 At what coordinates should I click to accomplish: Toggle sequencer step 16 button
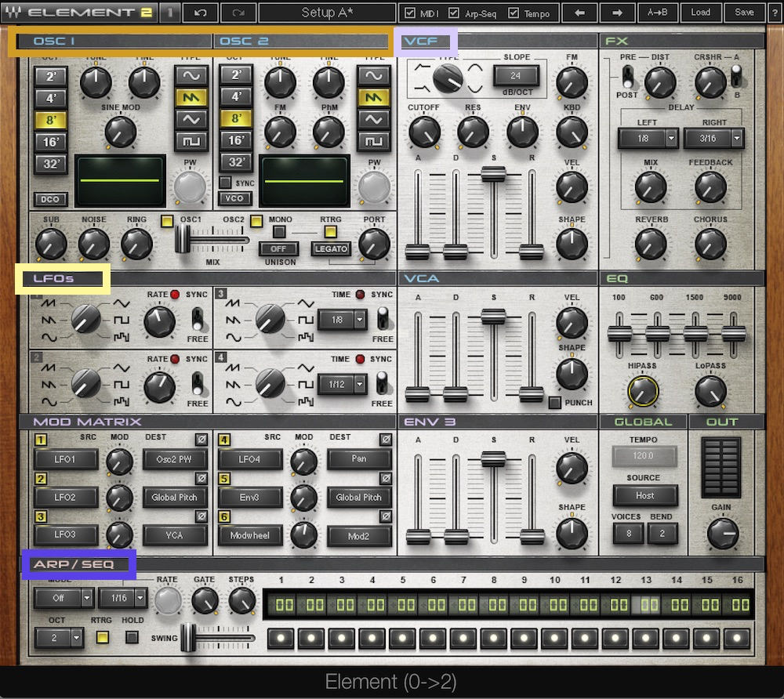pyautogui.click(x=737, y=638)
